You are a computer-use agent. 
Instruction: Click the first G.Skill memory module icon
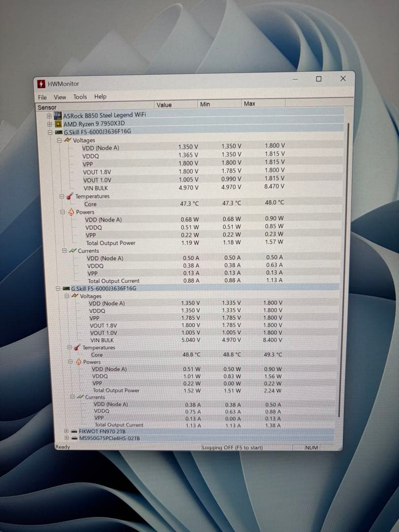(59, 132)
